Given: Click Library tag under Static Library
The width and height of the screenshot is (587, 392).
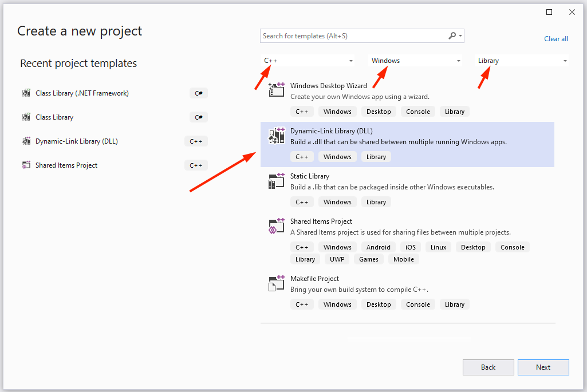Looking at the screenshot, I should pyautogui.click(x=376, y=202).
